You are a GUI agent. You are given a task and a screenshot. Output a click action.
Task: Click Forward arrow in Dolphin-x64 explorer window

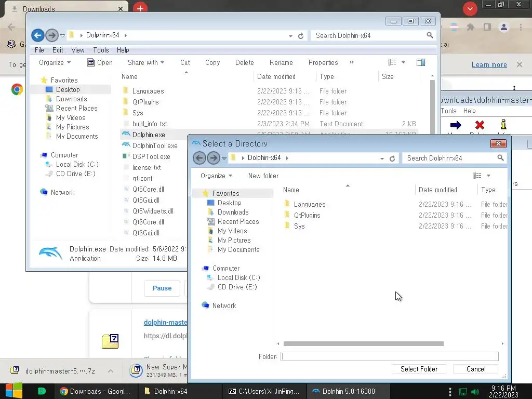[52, 35]
